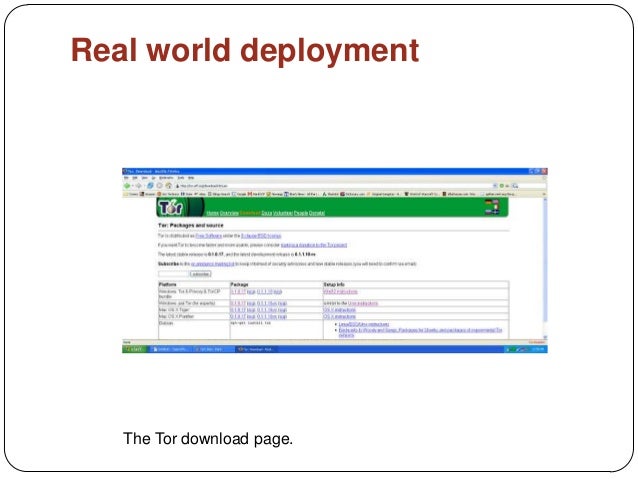Go to Tor Home nav link

click(x=212, y=213)
